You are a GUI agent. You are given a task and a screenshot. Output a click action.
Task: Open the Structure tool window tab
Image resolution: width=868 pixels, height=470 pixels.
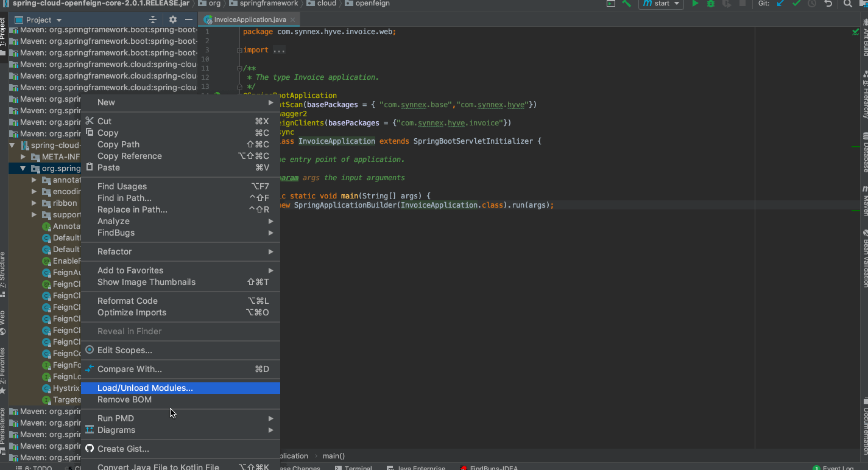click(3, 274)
